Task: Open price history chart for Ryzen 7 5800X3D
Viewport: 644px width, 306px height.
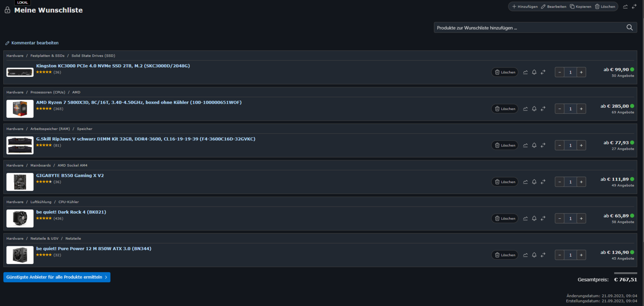Action: tap(525, 109)
